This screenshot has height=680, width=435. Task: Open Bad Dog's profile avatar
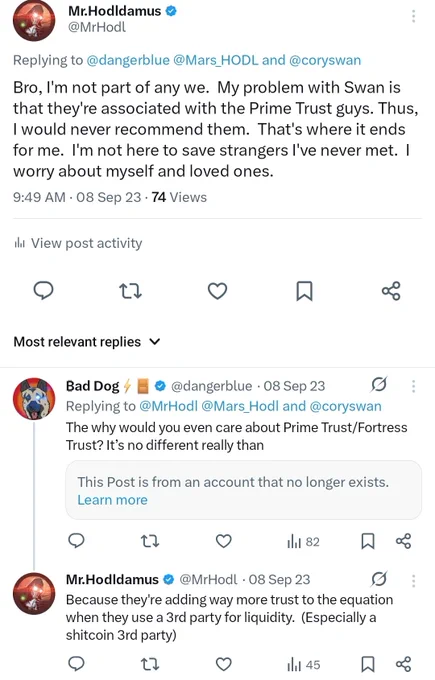34,399
